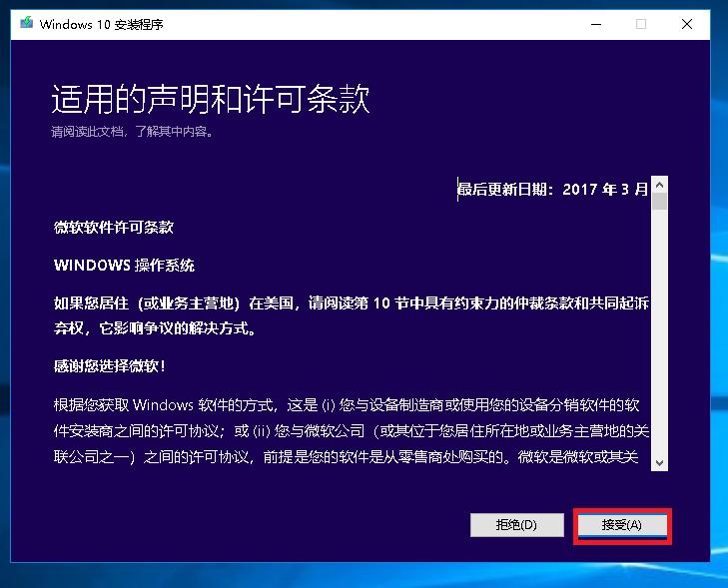728x588 pixels.
Task: Click the license scrollbar up arrow
Action: point(659,185)
